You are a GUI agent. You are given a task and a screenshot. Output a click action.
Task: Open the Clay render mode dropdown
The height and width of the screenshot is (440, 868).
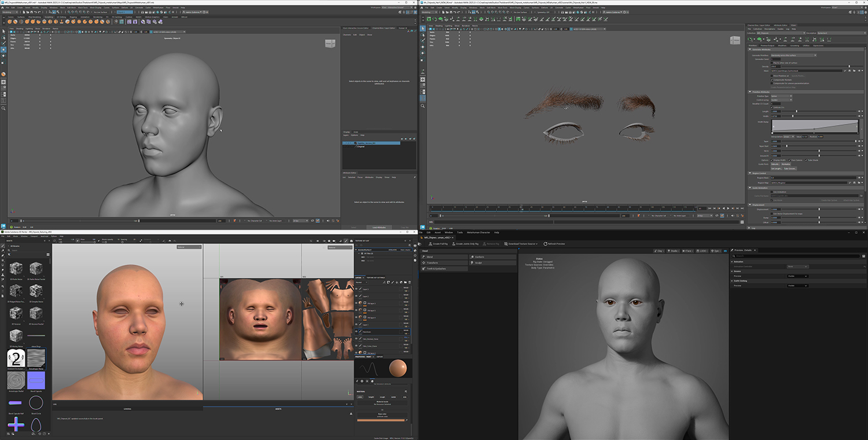coord(660,251)
